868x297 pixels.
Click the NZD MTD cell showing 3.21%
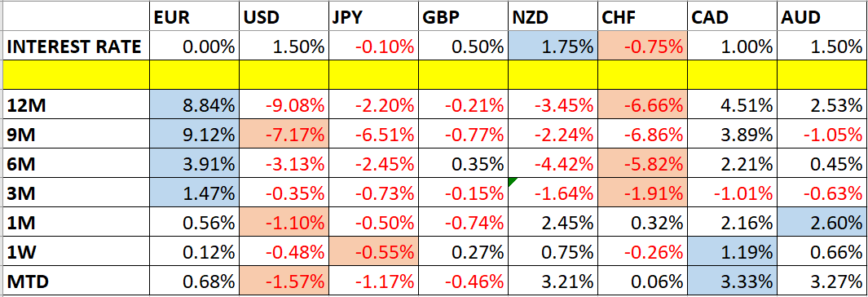[553, 282]
